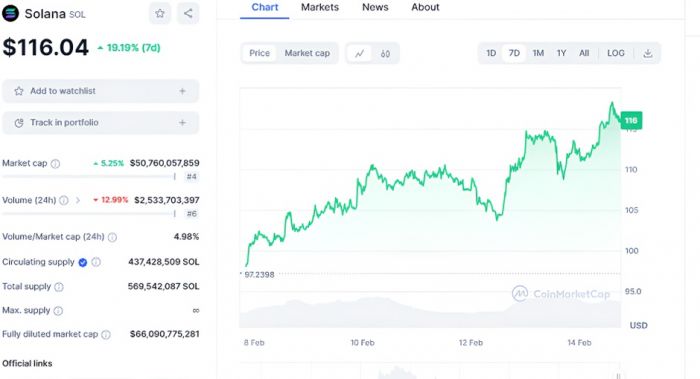Click the star favorite icon beside Solana
The image size is (700, 379).
160,13
